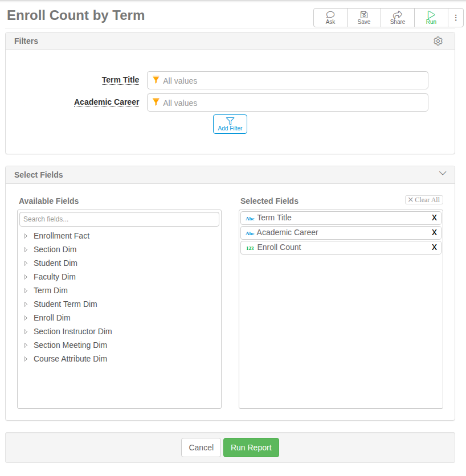
Task: Select the Academic Career selected field row
Action: (341, 233)
